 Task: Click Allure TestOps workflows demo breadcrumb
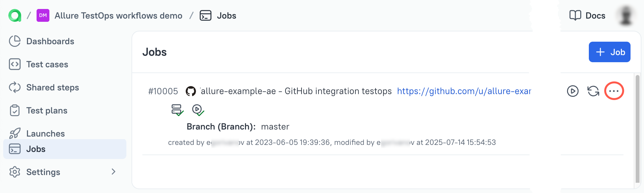point(118,16)
